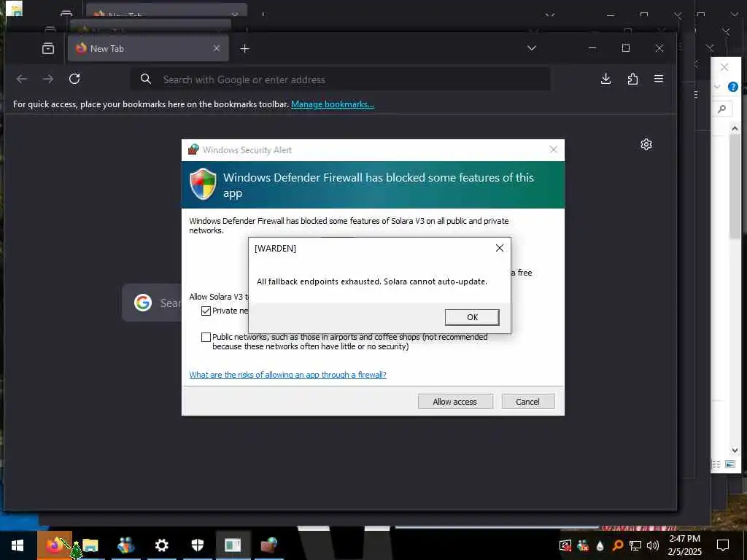Click the firewall icon in Security Alert title
Viewport: 747px width, 560px height.
(193, 149)
